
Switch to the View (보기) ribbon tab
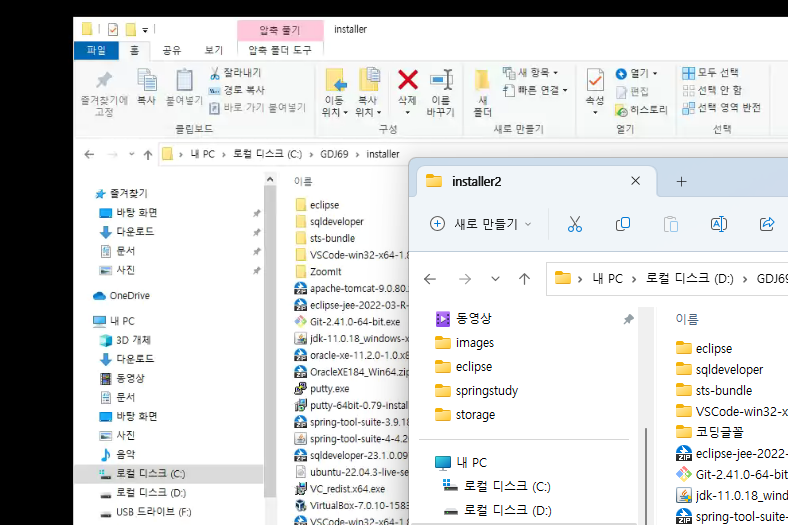[x=214, y=50]
